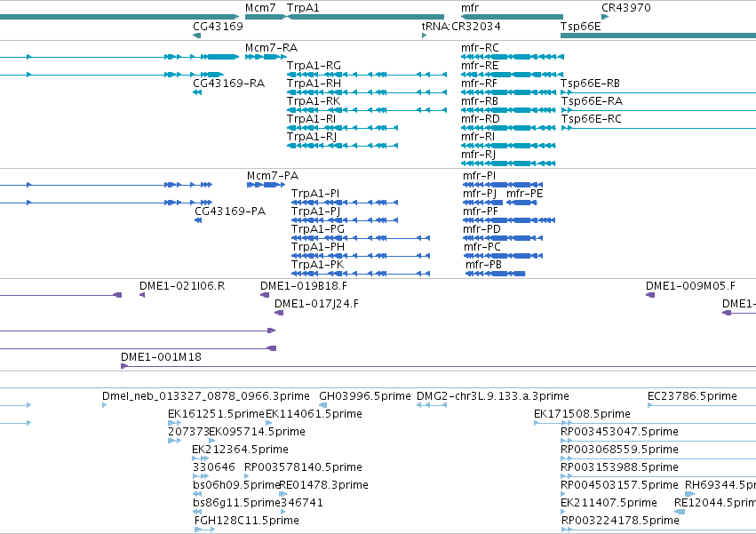Screen dimensions: 756x534
Task: Select the FGH128C11.5prime EST label
Action: pos(247,521)
